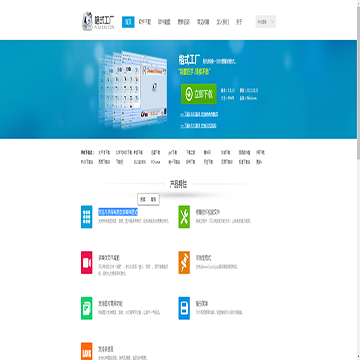Follow the first link under the green download button
The width and height of the screenshot is (360, 360).
pyautogui.click(x=199, y=114)
